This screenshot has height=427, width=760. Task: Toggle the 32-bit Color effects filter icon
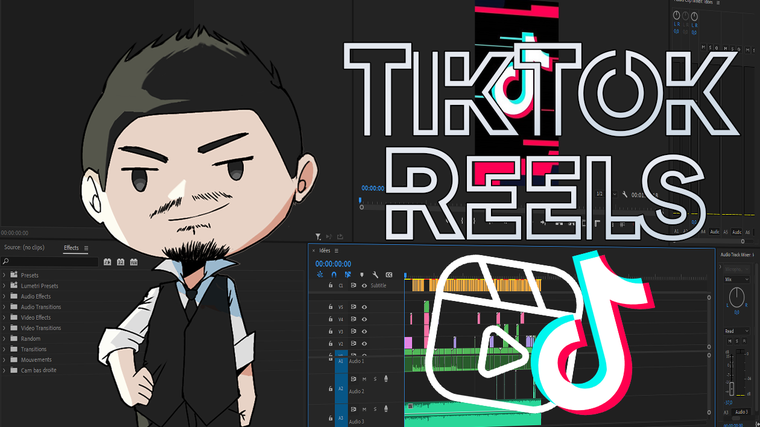pyautogui.click(x=120, y=262)
